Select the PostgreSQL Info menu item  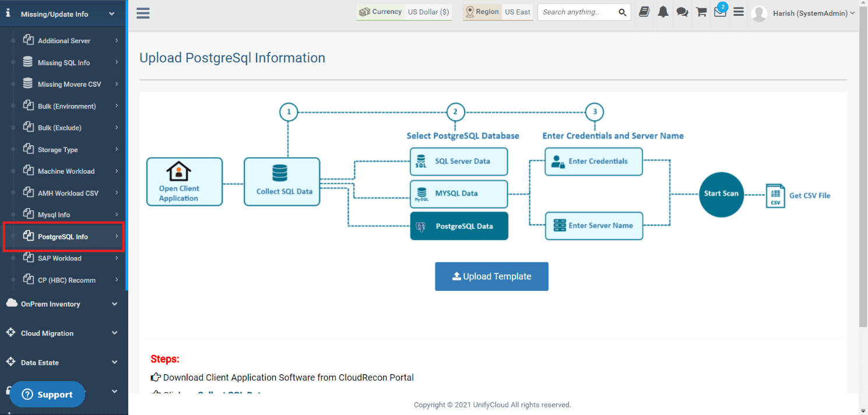coord(64,237)
